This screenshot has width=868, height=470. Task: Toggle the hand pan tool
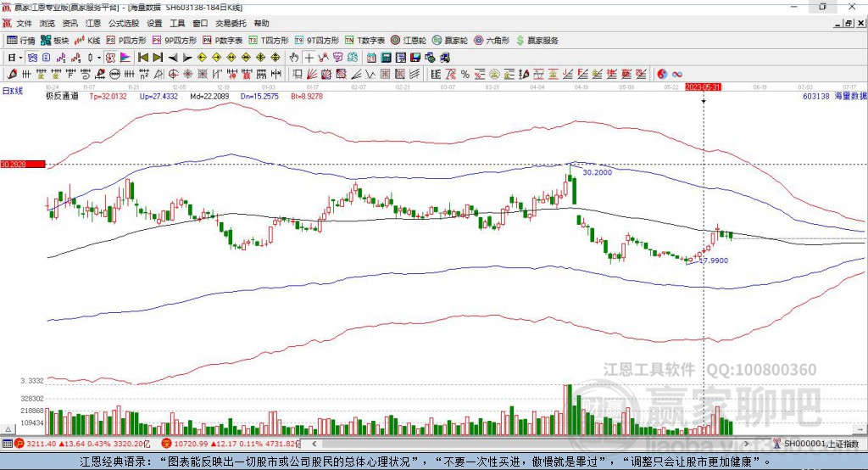tap(294, 58)
